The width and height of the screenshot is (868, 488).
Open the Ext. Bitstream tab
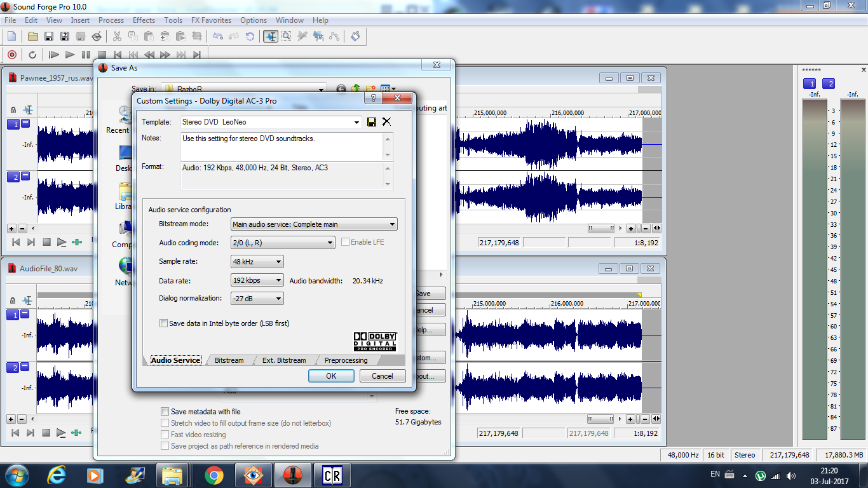[284, 360]
